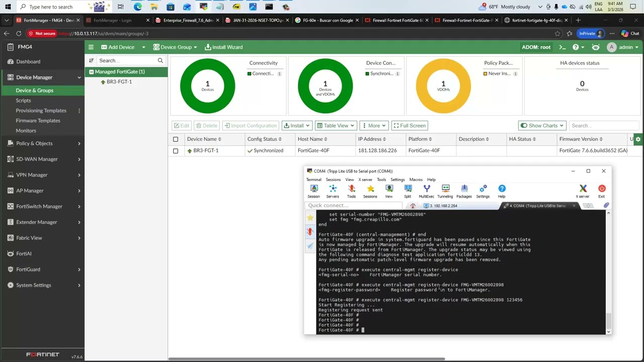This screenshot has width=644, height=362.
Task: Open the Terminal menu in MobaXterm
Action: pyautogui.click(x=313, y=179)
